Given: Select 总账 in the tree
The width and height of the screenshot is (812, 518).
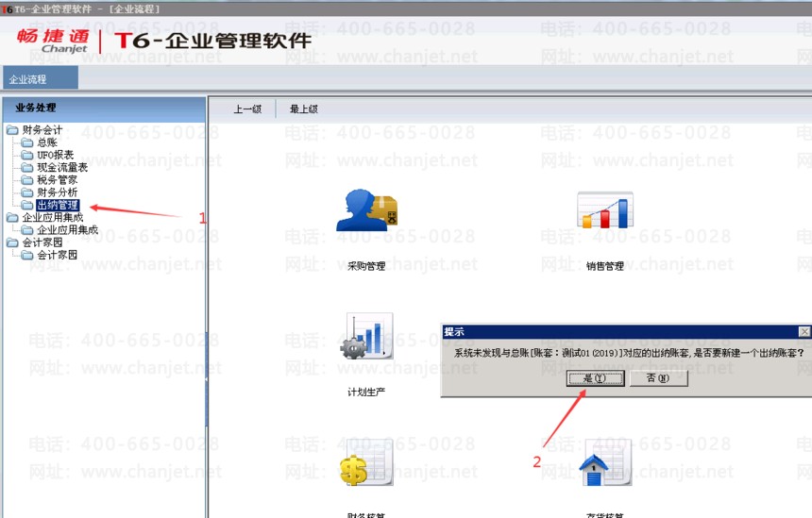Looking at the screenshot, I should pyautogui.click(x=47, y=142).
